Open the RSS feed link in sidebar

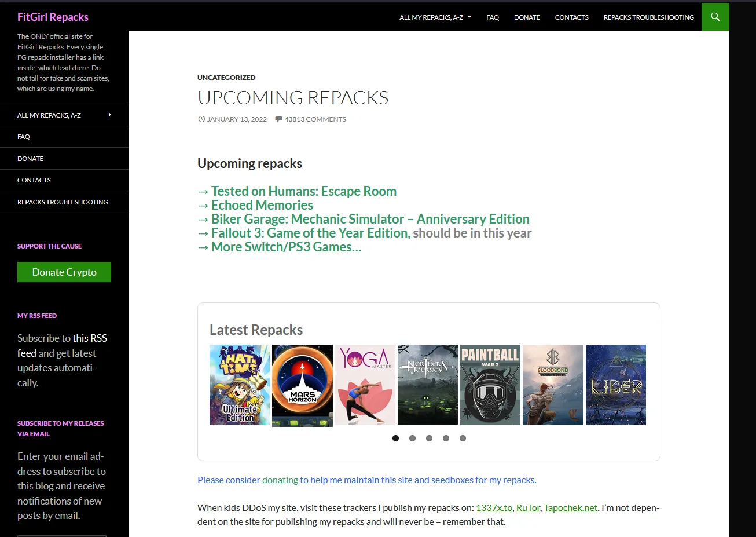90,338
